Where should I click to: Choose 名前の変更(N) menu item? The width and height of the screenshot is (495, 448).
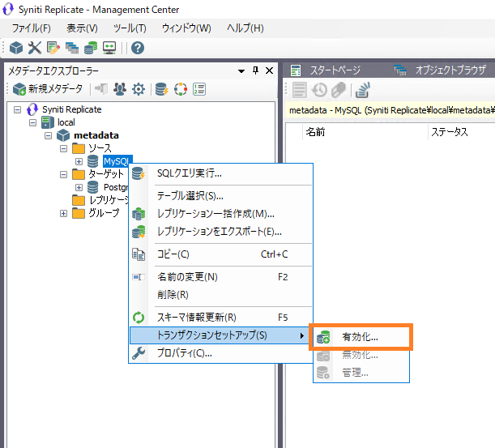[x=221, y=277]
